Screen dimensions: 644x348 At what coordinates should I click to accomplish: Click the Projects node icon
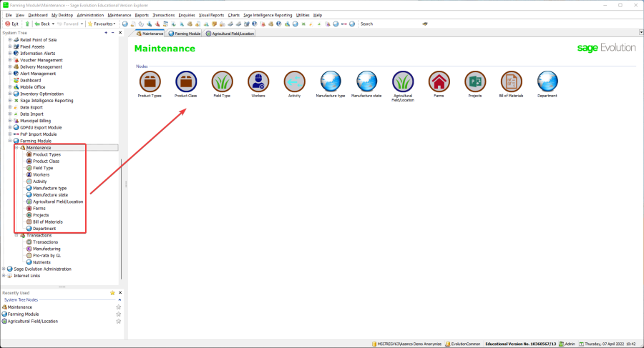(474, 81)
